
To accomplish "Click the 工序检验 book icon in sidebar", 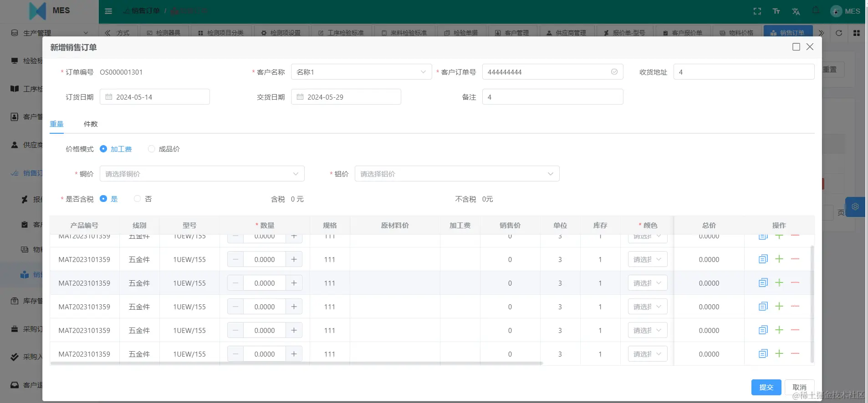I will [15, 89].
